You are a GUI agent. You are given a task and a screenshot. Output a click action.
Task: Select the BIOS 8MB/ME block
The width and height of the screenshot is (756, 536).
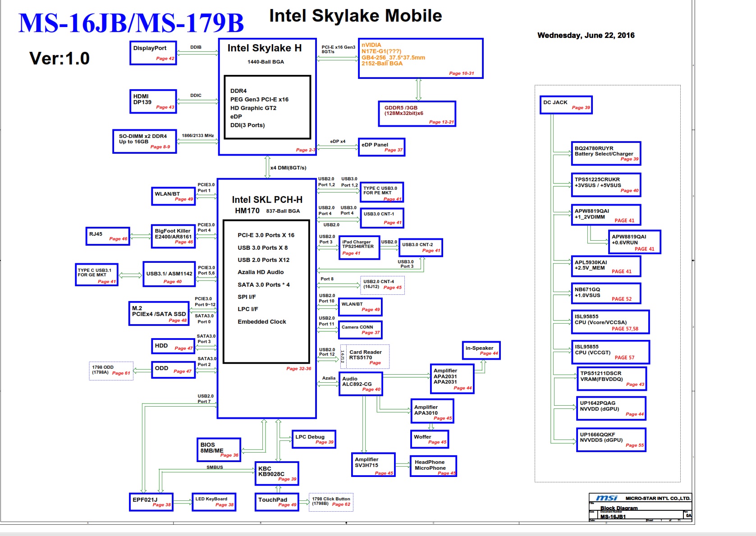[x=219, y=449]
